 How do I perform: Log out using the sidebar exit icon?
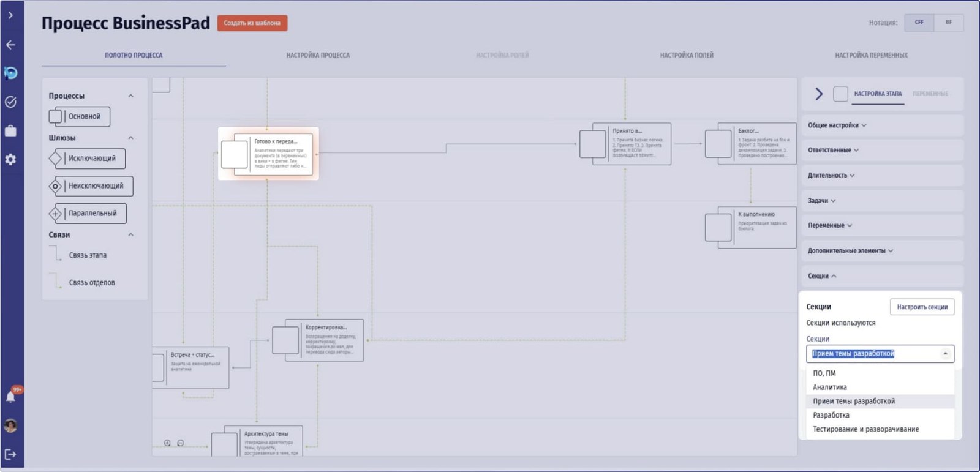(x=10, y=454)
